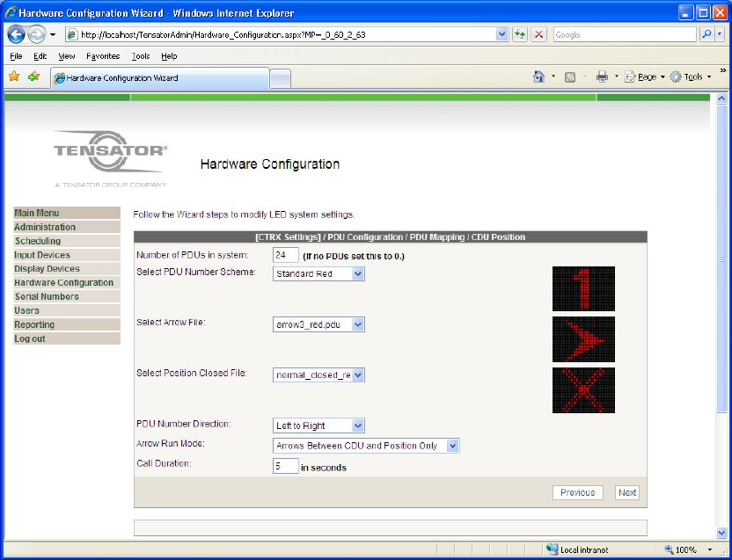Click the Add to Favorites icon
Image resolution: width=732 pixels, height=560 pixels.
(x=33, y=76)
